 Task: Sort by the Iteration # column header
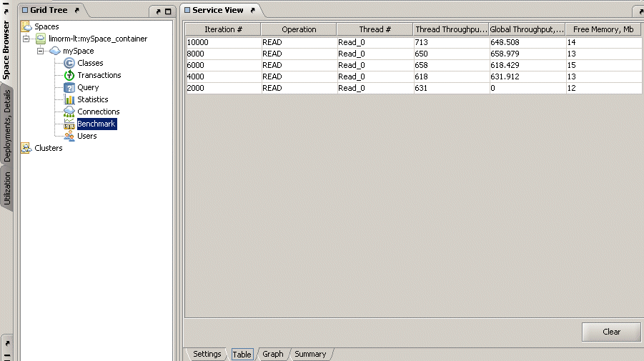pyautogui.click(x=223, y=29)
